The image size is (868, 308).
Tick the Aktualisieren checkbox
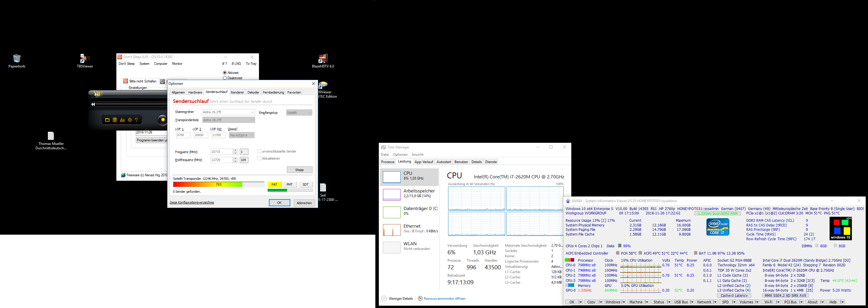coord(259,158)
